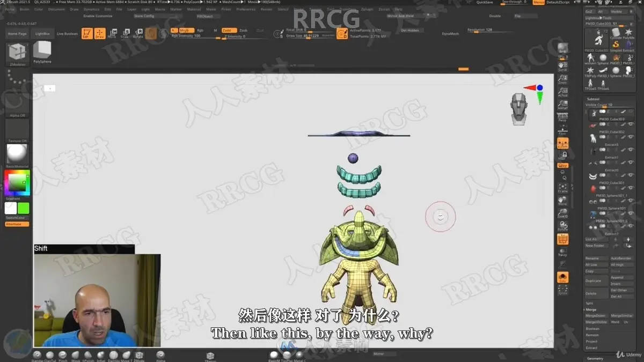644x362 pixels.
Task: Select the SimpleBrush tool icon
Action: 616,46
